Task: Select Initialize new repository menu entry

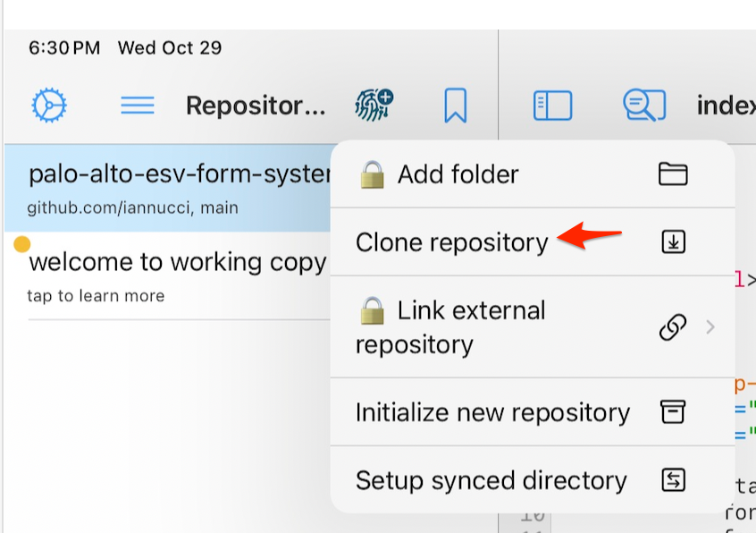Action: point(492,412)
